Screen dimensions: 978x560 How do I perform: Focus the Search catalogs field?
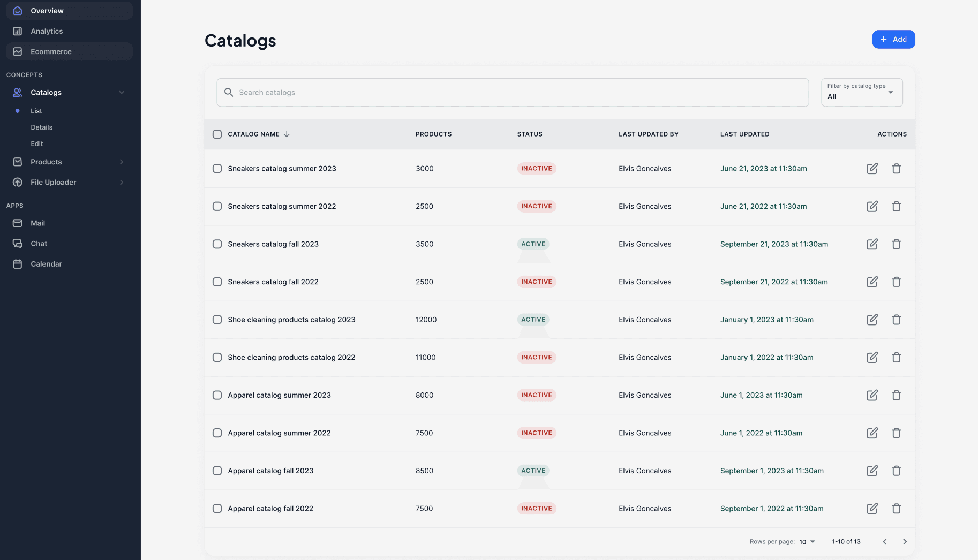pyautogui.click(x=512, y=93)
